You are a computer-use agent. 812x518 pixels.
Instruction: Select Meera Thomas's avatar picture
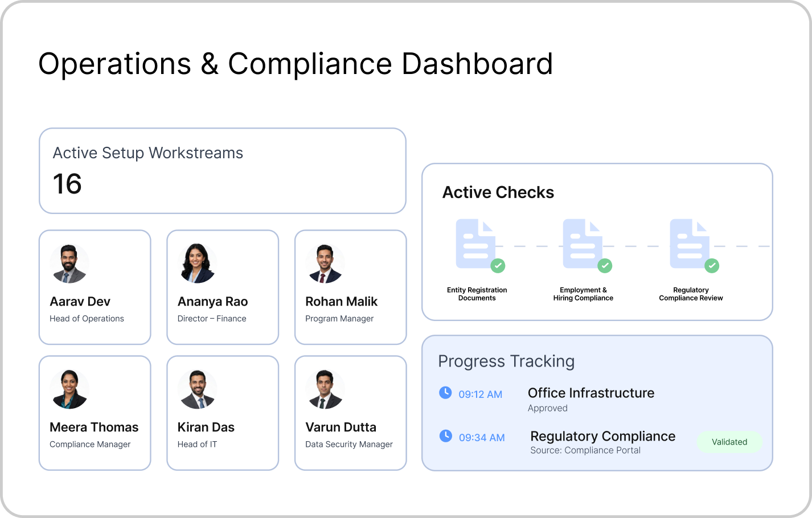click(x=69, y=389)
